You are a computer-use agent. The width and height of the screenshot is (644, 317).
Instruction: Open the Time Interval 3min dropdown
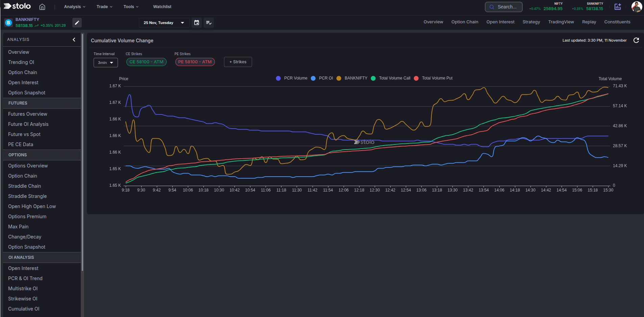point(105,63)
